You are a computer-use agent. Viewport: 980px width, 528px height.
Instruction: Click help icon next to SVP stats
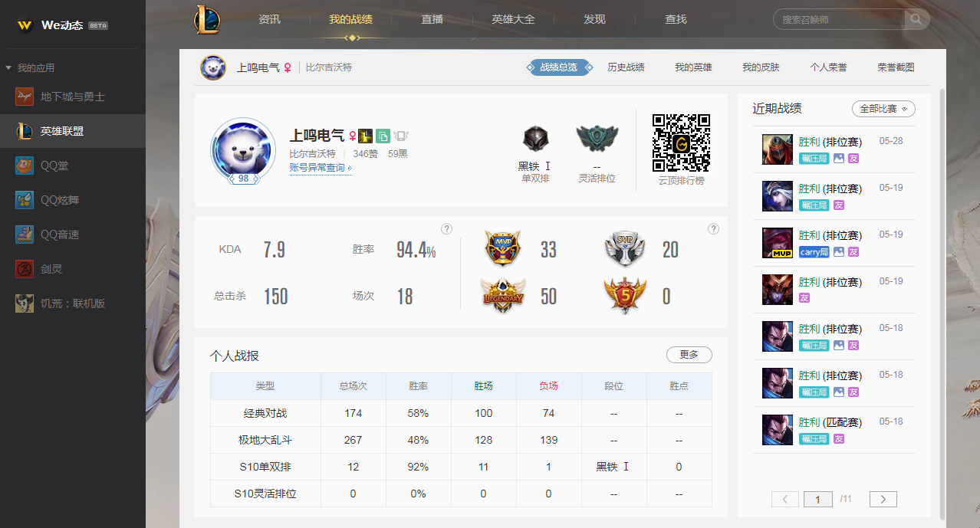pyautogui.click(x=713, y=229)
